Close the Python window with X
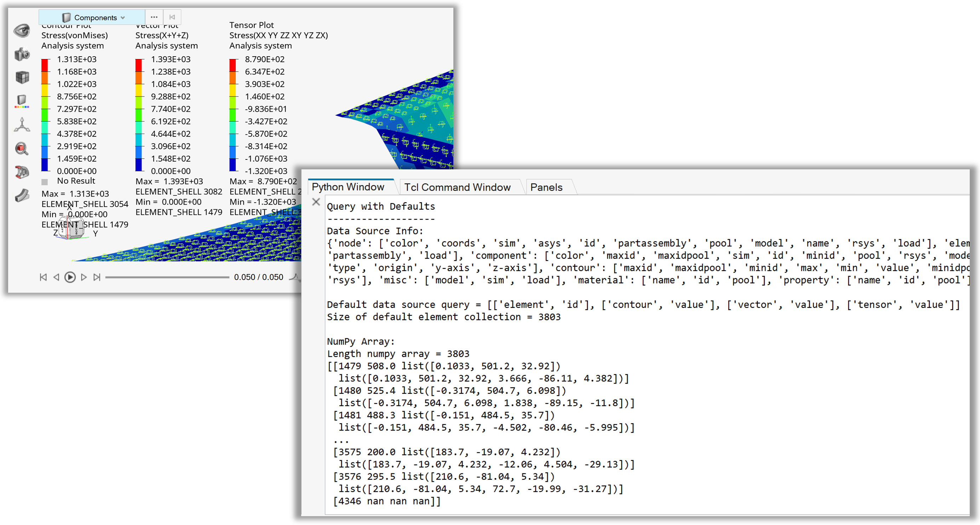Viewport: 980px width, 525px height. tap(316, 202)
